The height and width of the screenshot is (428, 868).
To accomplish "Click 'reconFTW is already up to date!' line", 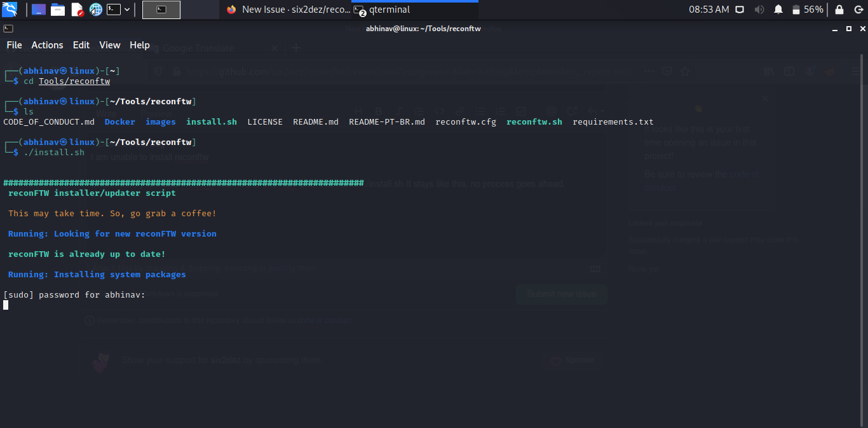I will coord(87,254).
